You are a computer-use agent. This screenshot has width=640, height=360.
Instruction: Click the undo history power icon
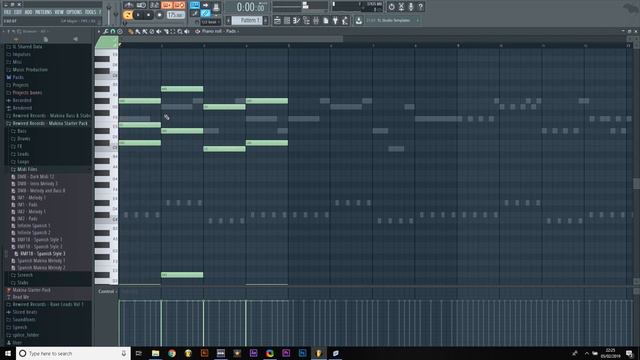pos(391,7)
